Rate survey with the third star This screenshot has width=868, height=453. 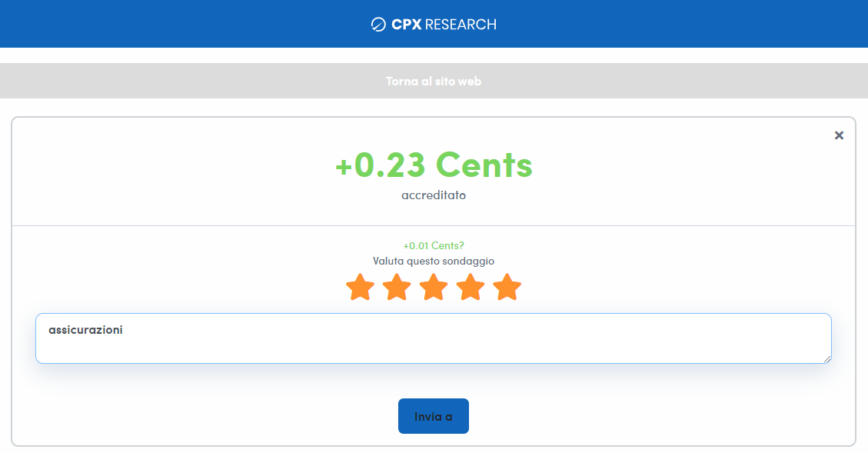(434, 287)
